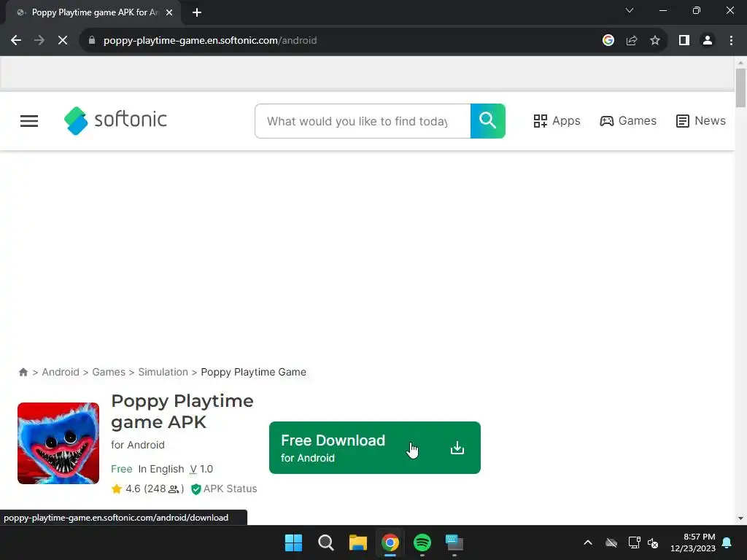This screenshot has height=560, width=747.
Task: Show hidden system tray icons
Action: [588, 542]
